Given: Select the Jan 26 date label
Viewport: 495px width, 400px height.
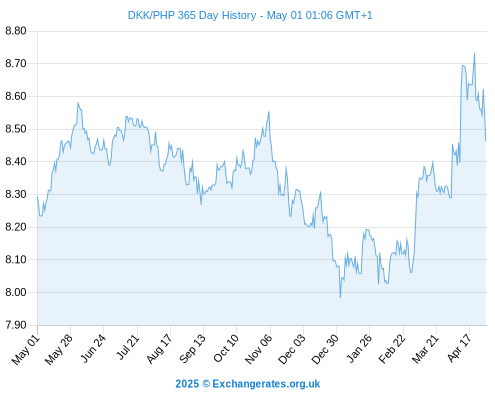Looking at the screenshot, I should coord(359,348).
